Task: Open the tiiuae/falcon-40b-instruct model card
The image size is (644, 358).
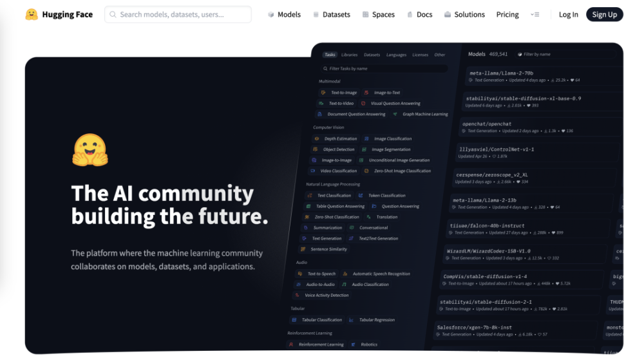Action: click(528, 229)
